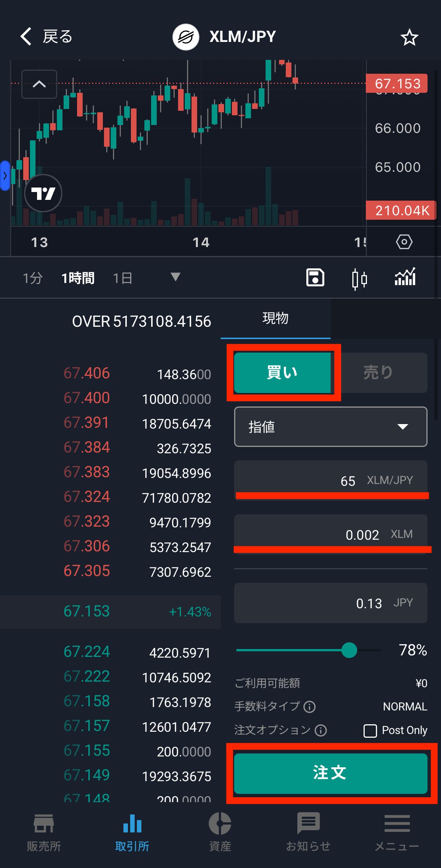
Task: Open the 取引所 bottom tab
Action: [x=132, y=833]
